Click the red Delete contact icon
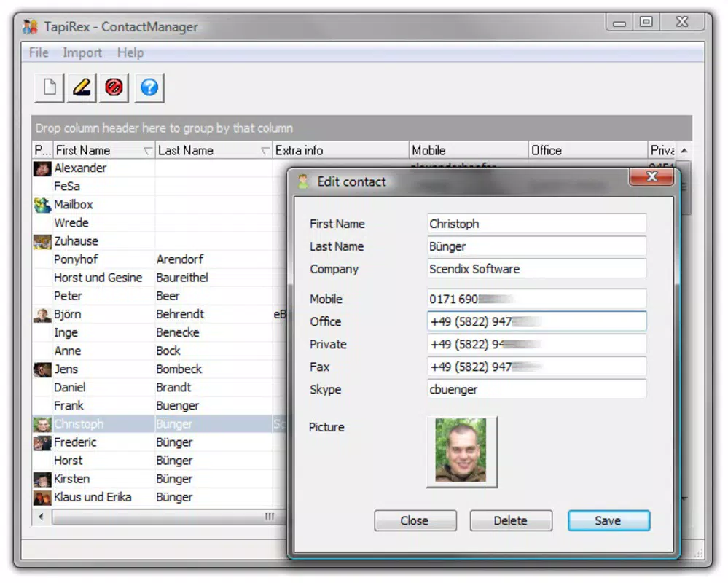 (x=114, y=87)
